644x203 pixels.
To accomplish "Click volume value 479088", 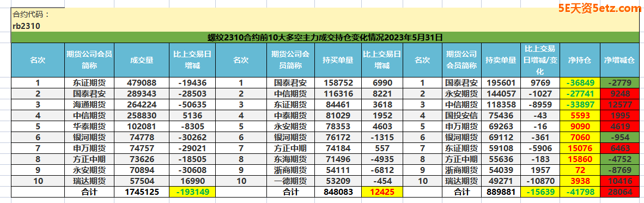I will pyautogui.click(x=142, y=83).
